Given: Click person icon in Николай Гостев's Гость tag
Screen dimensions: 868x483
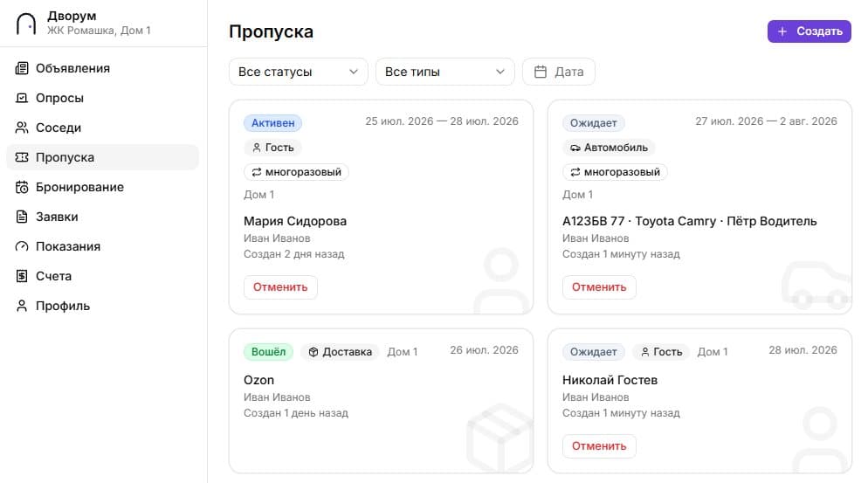Looking at the screenshot, I should 645,352.
